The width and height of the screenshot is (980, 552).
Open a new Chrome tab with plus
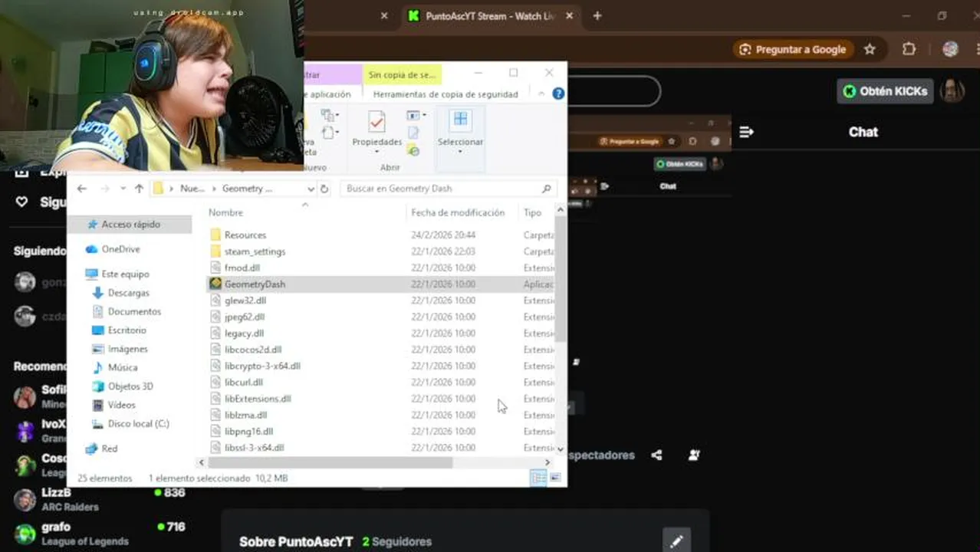597,15
